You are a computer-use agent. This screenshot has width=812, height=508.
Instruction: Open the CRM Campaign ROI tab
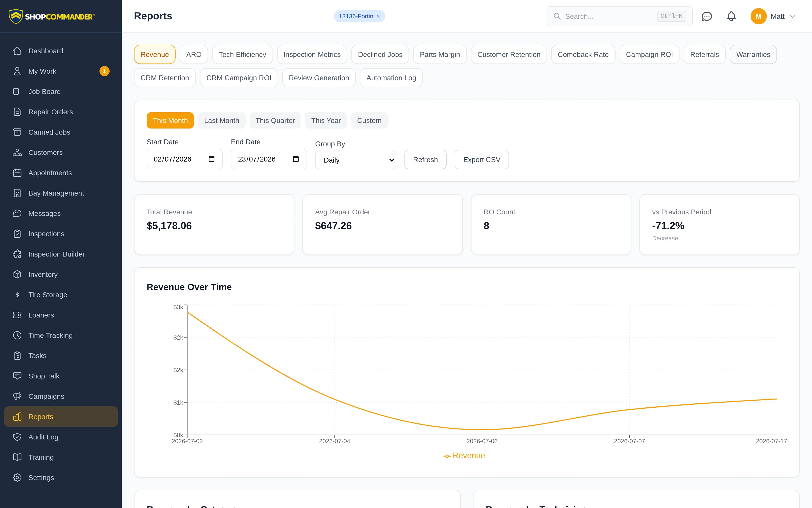click(239, 78)
